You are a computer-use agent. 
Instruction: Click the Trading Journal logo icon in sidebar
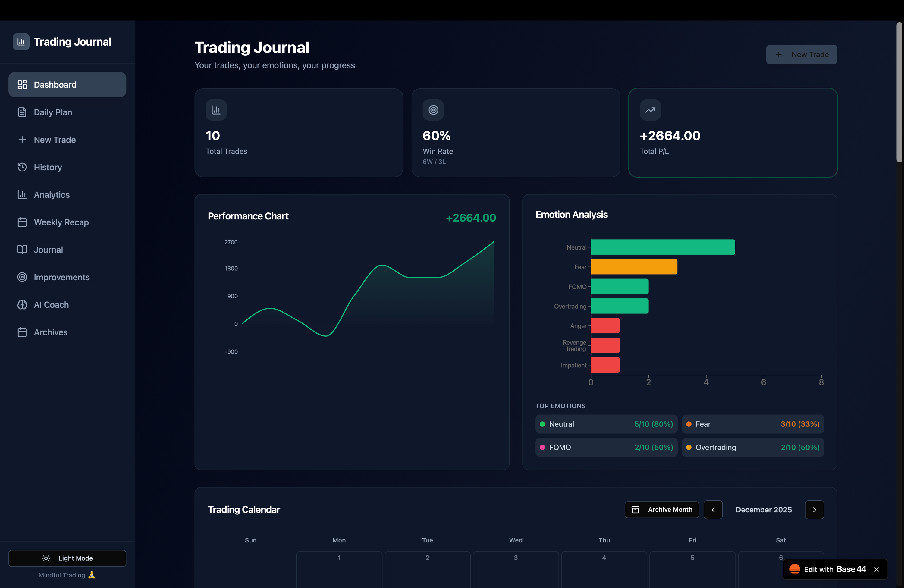(21, 42)
